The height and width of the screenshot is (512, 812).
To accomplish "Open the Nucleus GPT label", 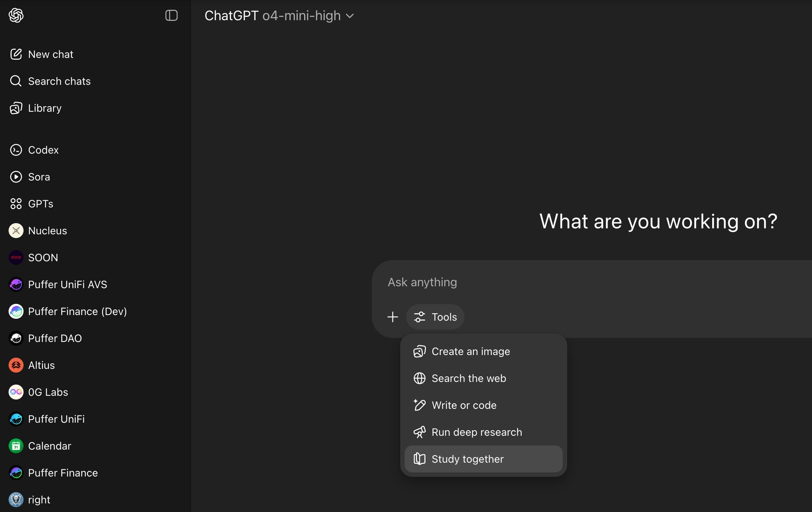I will [x=48, y=231].
